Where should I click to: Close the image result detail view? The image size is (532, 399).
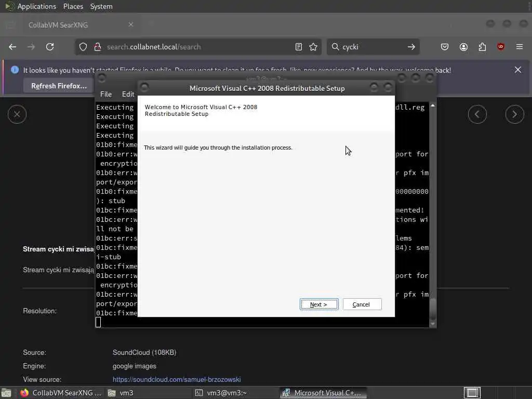[x=17, y=114]
